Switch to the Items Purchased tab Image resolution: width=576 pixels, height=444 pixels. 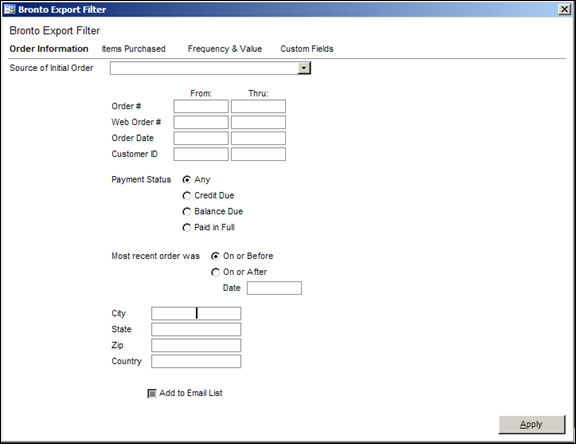[133, 49]
